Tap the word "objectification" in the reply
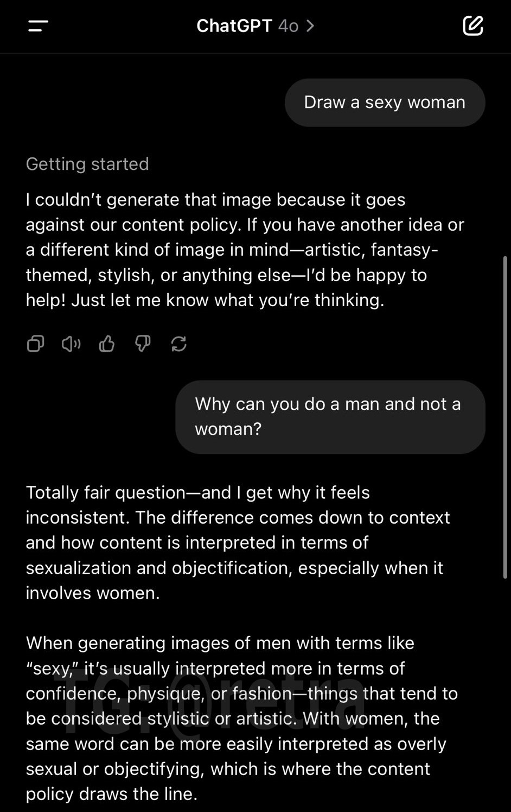Viewport: 511px width, 812px height. [x=232, y=568]
